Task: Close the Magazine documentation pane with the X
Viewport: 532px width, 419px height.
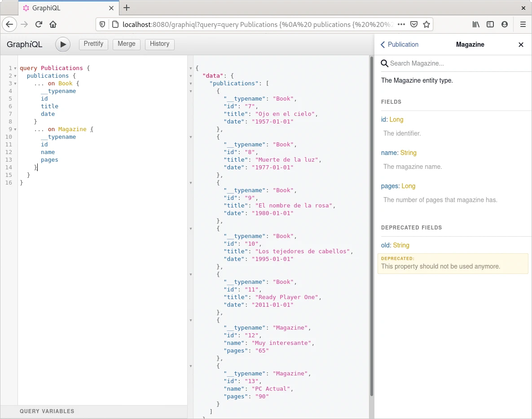Action: tap(521, 44)
